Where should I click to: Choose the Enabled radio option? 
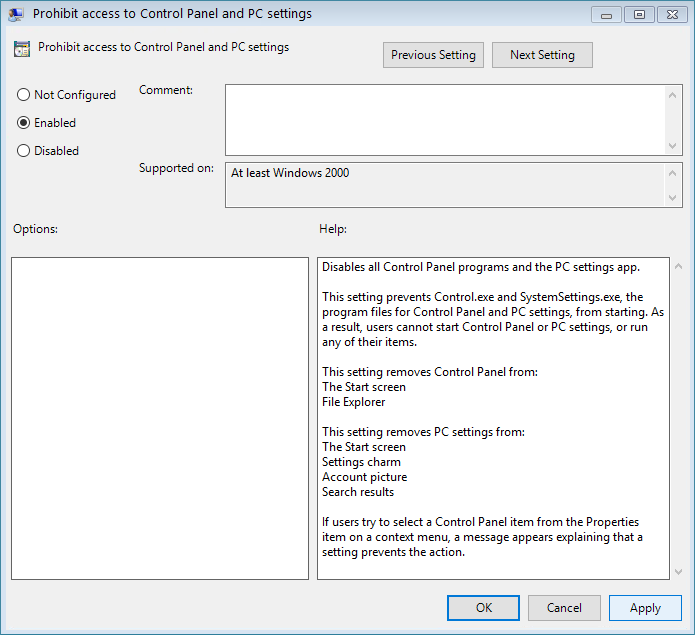[24, 123]
